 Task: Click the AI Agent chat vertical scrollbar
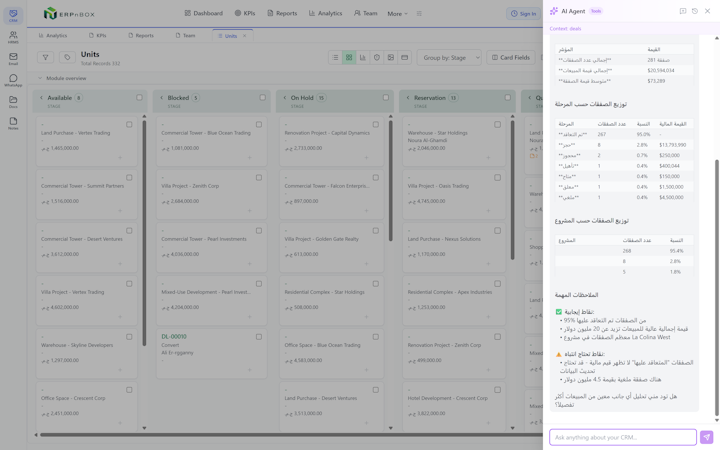[716, 288]
